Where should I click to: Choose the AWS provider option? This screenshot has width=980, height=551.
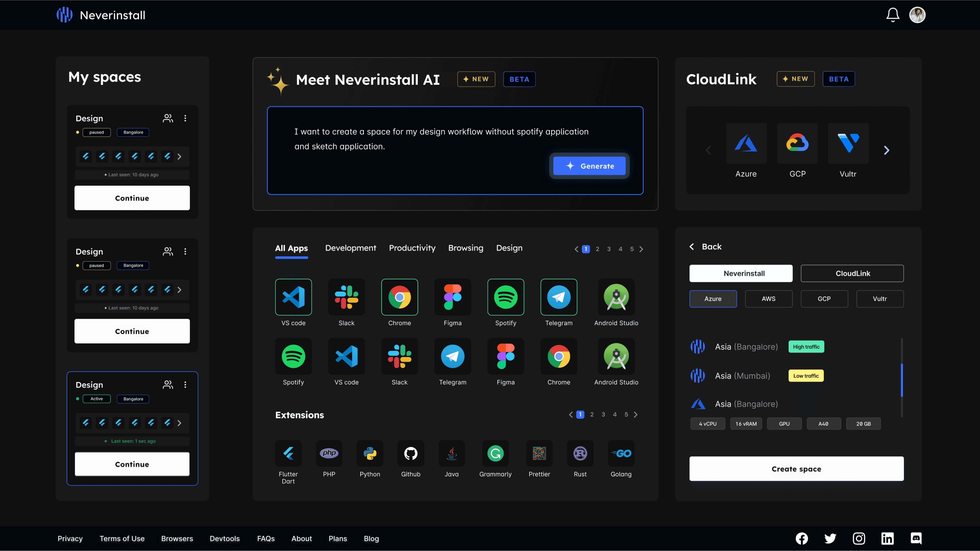(768, 299)
